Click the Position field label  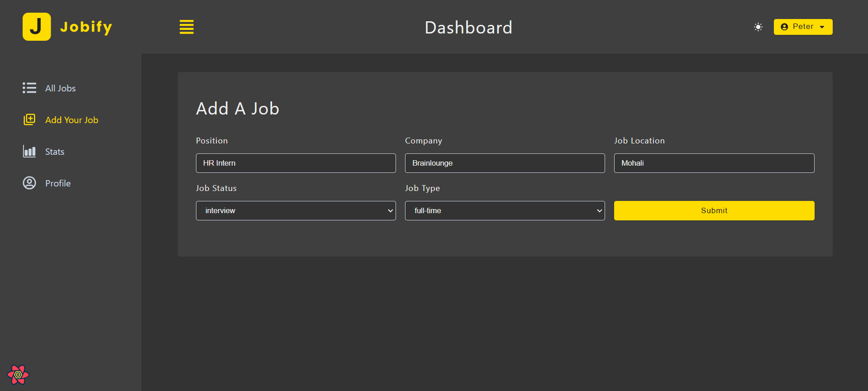click(x=212, y=141)
